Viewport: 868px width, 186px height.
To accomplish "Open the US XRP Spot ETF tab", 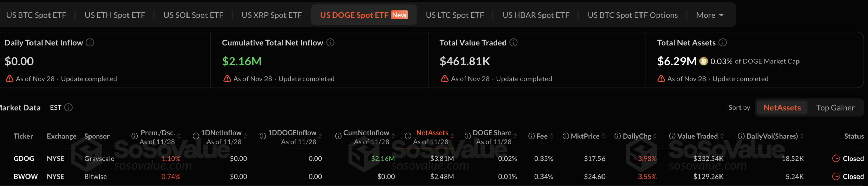I will tap(272, 15).
